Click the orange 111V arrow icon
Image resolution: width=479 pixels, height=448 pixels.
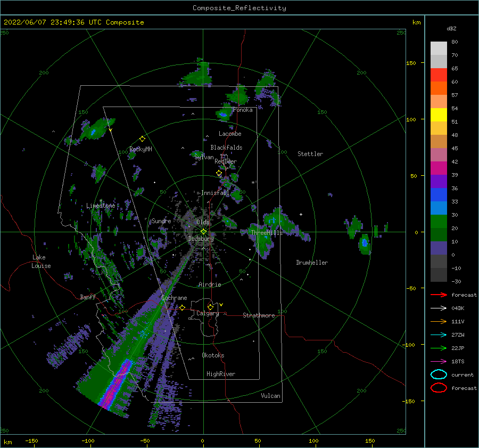pyautogui.click(x=439, y=321)
